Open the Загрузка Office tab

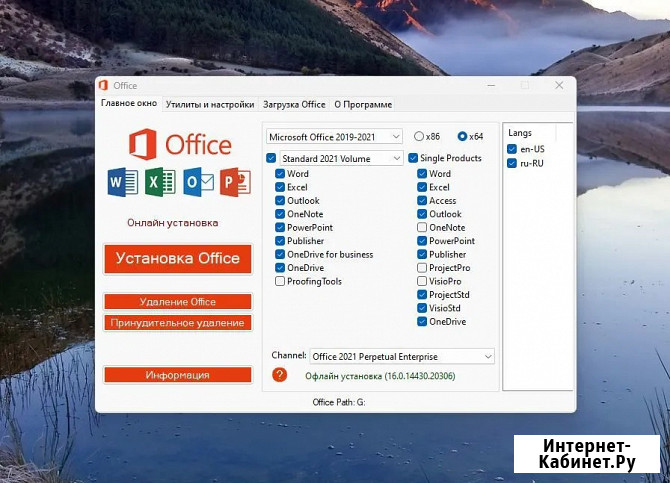[294, 104]
